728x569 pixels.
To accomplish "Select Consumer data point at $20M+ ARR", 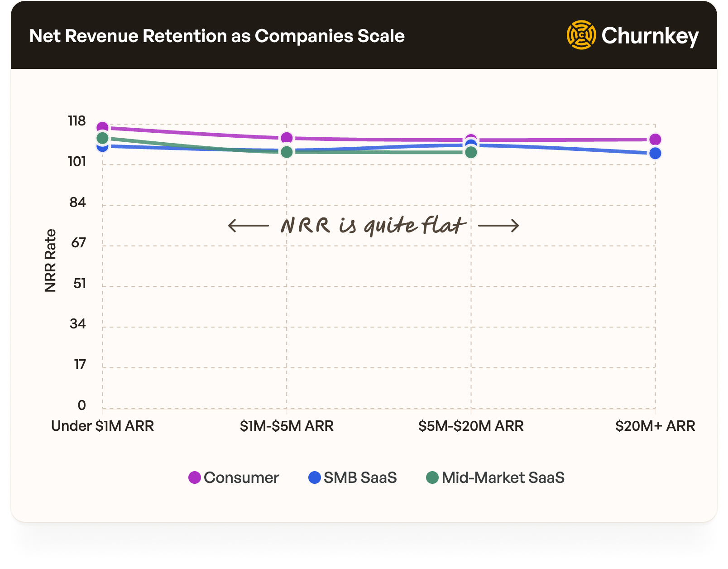I will [655, 140].
